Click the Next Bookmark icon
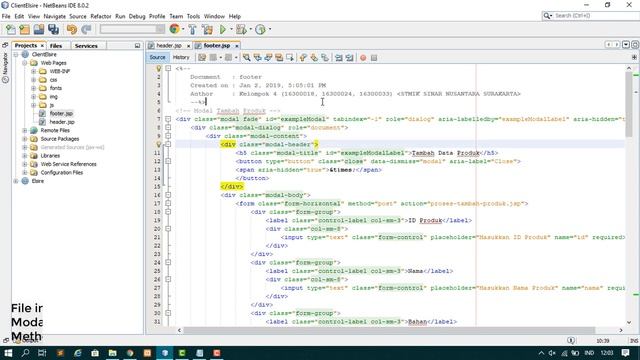This screenshot has width=640, height=360. [x=314, y=58]
